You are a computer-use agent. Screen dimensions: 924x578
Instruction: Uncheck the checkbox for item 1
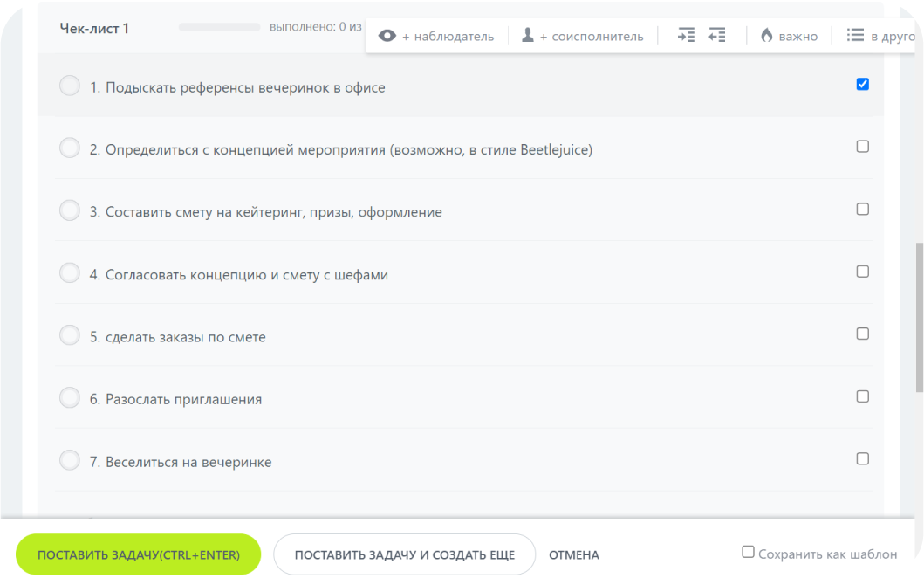click(x=863, y=85)
